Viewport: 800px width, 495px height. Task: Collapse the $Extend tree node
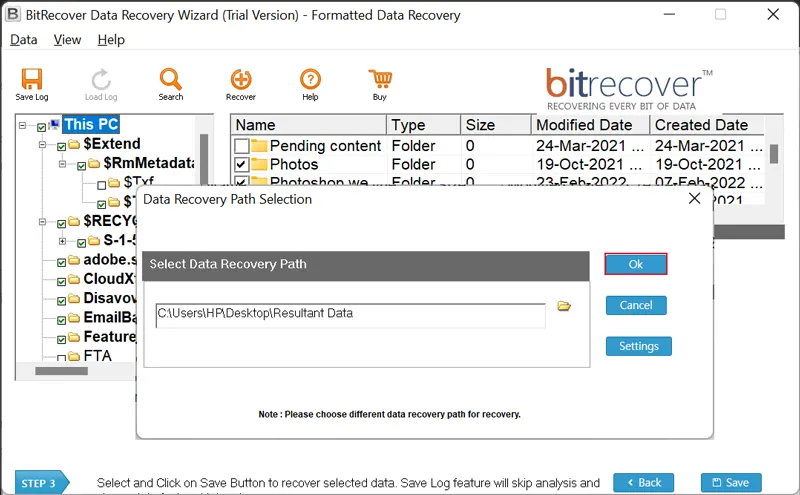[42, 145]
